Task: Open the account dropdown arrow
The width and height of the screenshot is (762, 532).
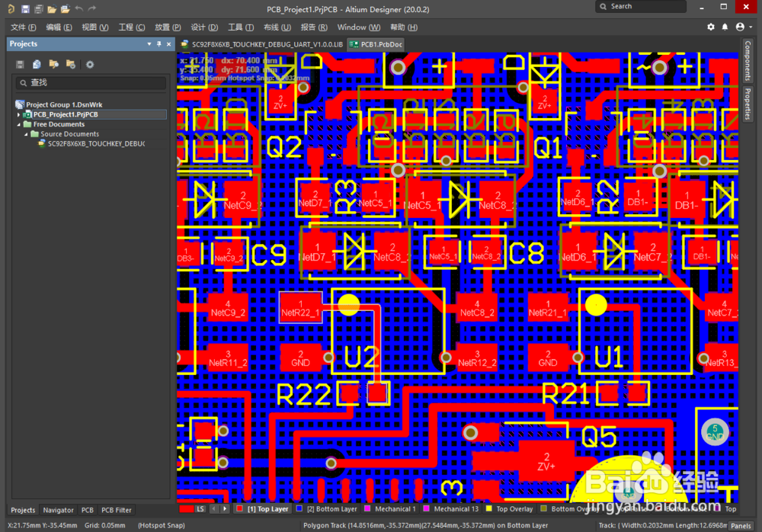Action: pos(751,27)
